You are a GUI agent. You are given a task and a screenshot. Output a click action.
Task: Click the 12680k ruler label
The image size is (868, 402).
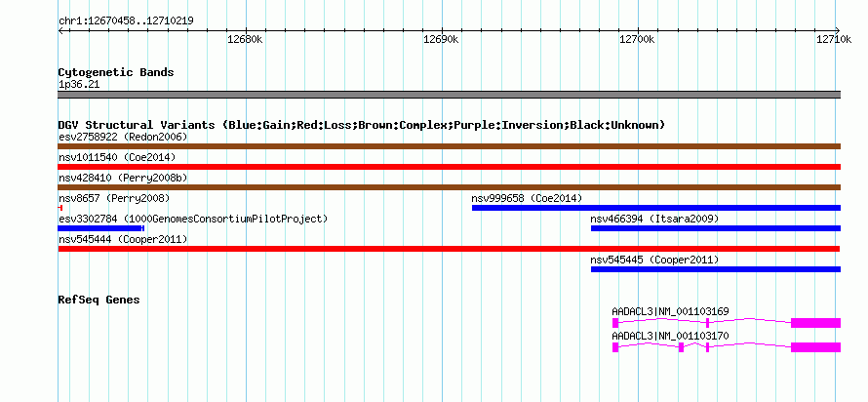(245, 39)
